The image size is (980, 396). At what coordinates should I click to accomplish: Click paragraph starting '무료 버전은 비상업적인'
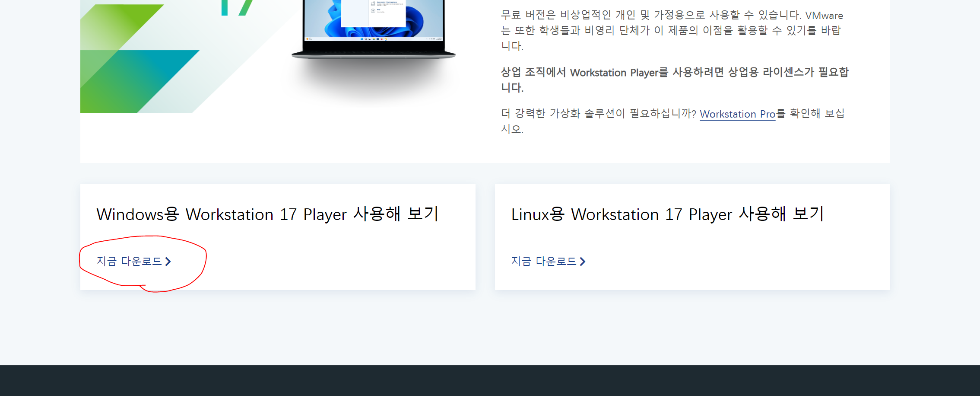point(672,30)
